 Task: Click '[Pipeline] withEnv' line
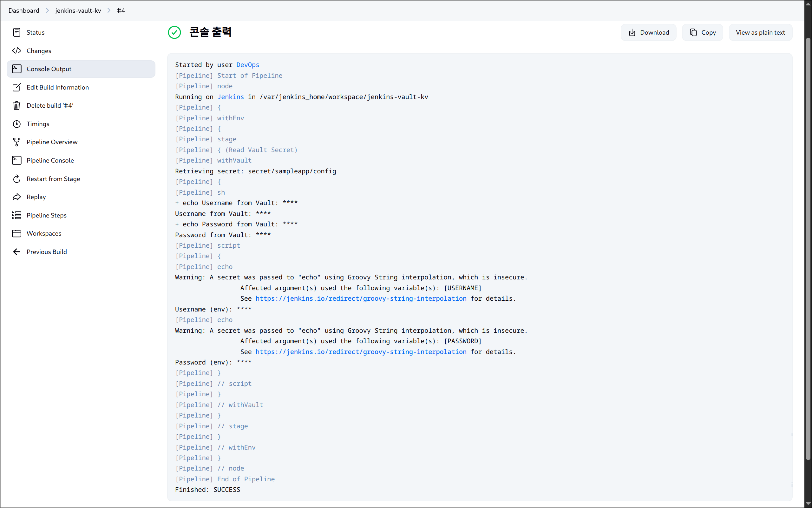[209, 118]
